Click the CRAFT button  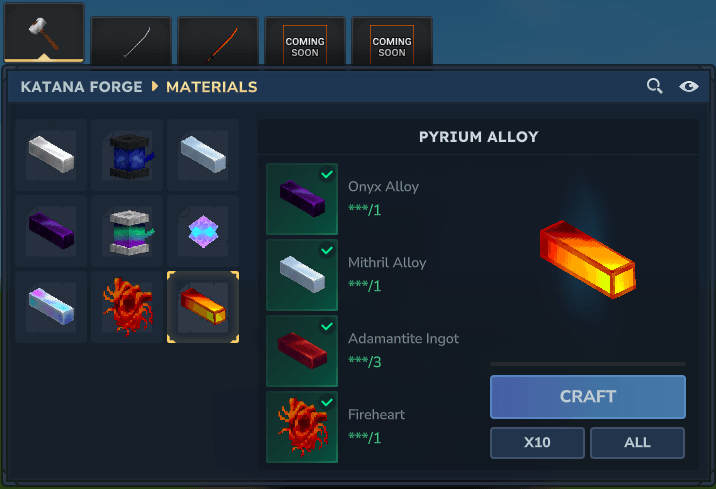[x=588, y=397]
